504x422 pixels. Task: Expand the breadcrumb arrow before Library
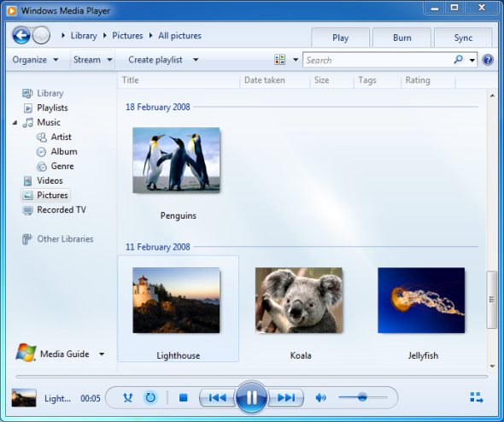pyautogui.click(x=63, y=35)
